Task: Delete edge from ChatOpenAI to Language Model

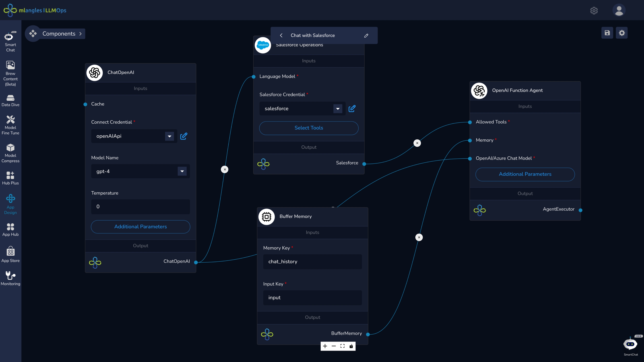Action: pos(225,169)
